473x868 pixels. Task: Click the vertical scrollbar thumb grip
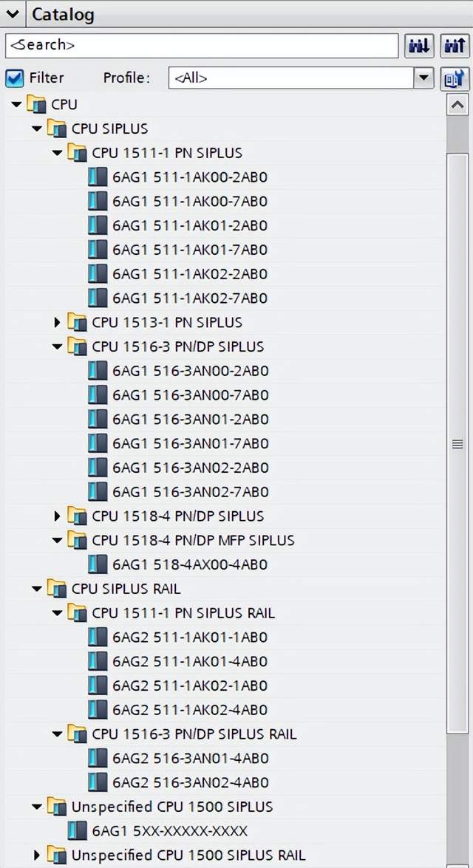[457, 444]
